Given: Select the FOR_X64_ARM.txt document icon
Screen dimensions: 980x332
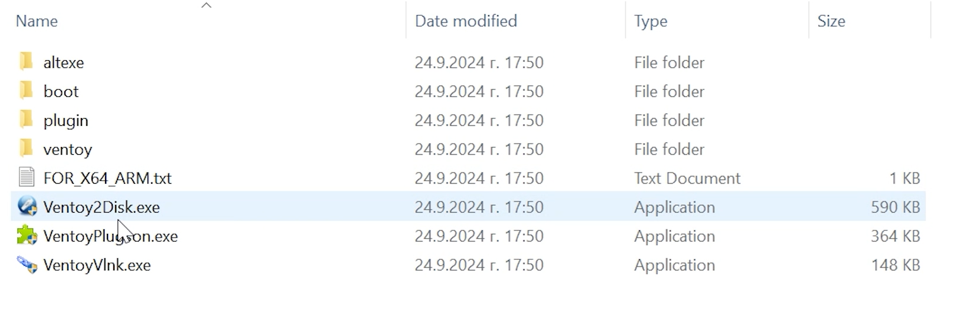Looking at the screenshot, I should click(x=27, y=177).
